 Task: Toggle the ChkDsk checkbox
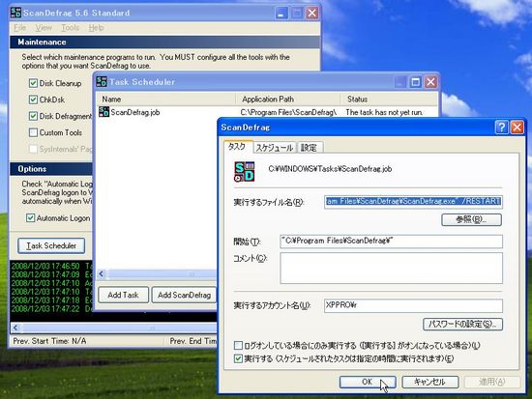tap(33, 100)
